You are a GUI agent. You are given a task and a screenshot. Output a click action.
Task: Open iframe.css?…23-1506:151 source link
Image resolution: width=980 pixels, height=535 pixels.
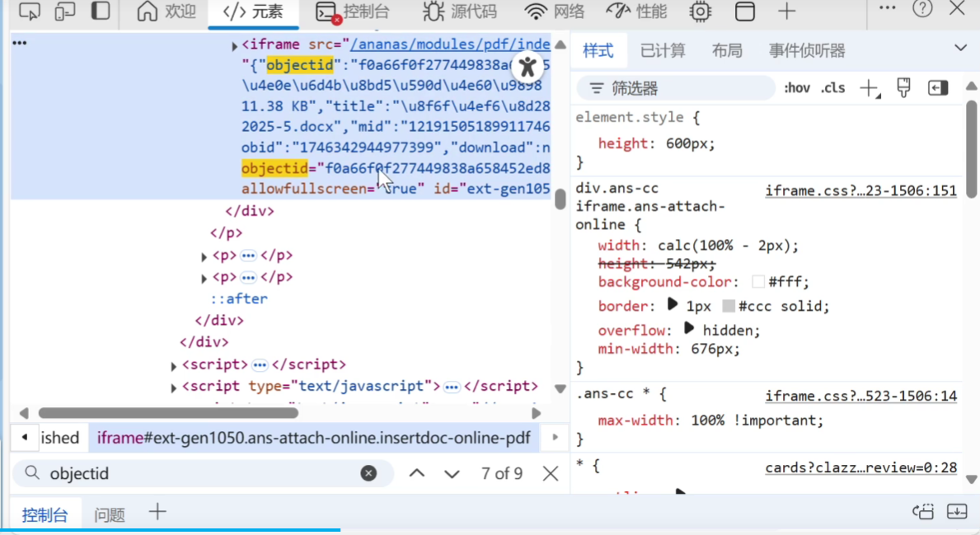[x=861, y=190]
